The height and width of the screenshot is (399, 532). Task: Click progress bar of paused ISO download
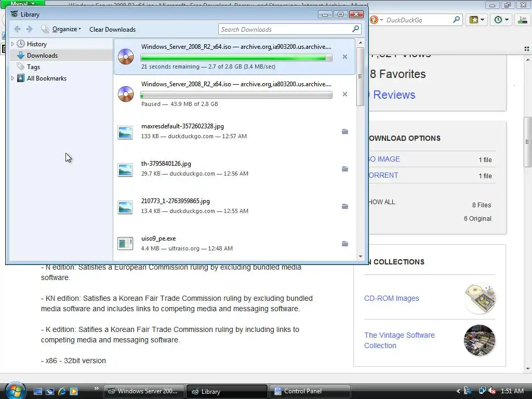[x=236, y=95]
